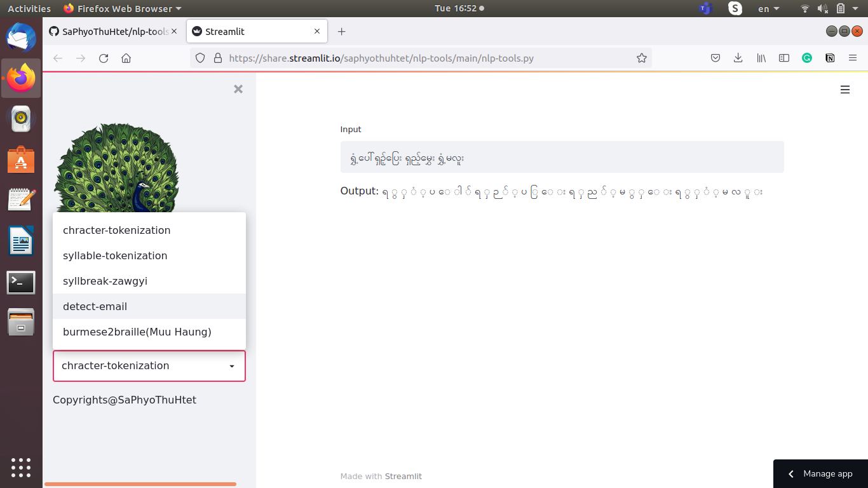Viewport: 868px width, 488px height.
Task: Pick the detect-email option
Action: (149, 306)
